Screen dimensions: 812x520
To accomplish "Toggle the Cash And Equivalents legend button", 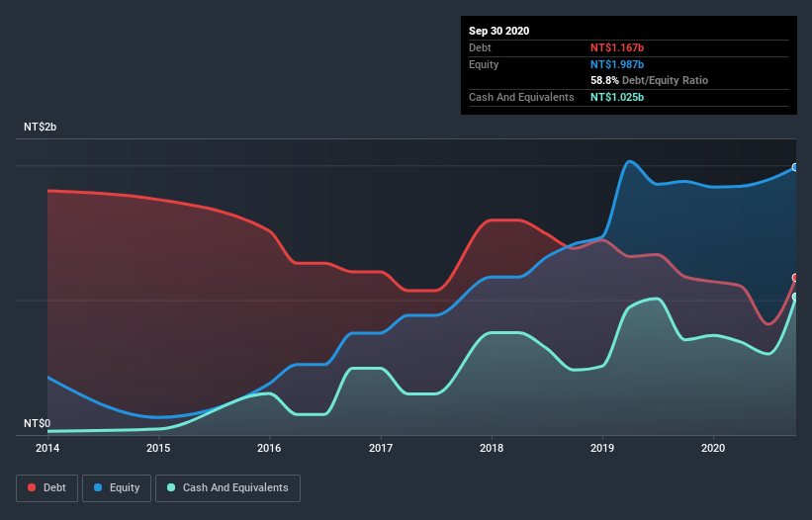I will click(x=227, y=488).
